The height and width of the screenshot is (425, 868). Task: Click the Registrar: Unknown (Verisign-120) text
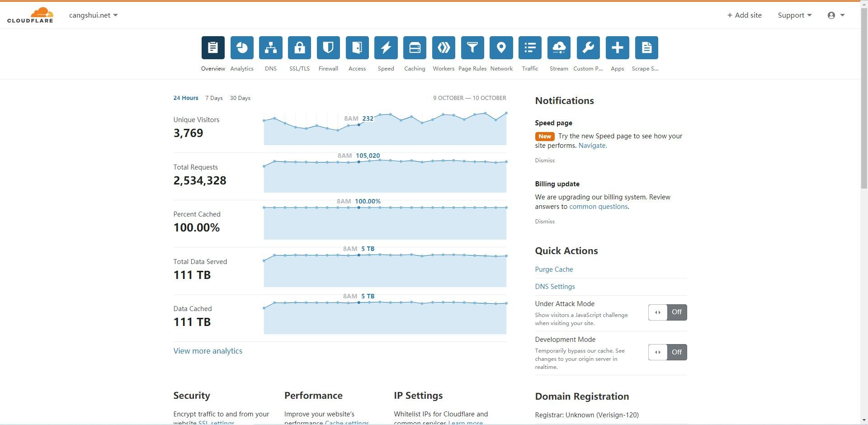pos(587,415)
